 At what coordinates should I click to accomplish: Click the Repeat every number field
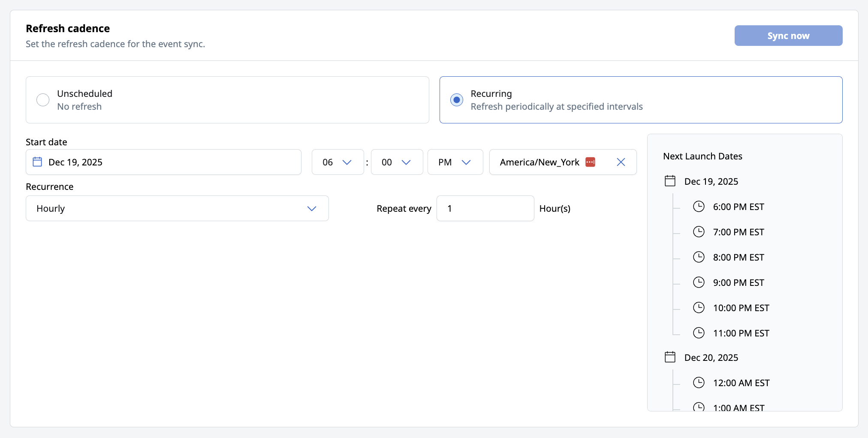point(485,208)
